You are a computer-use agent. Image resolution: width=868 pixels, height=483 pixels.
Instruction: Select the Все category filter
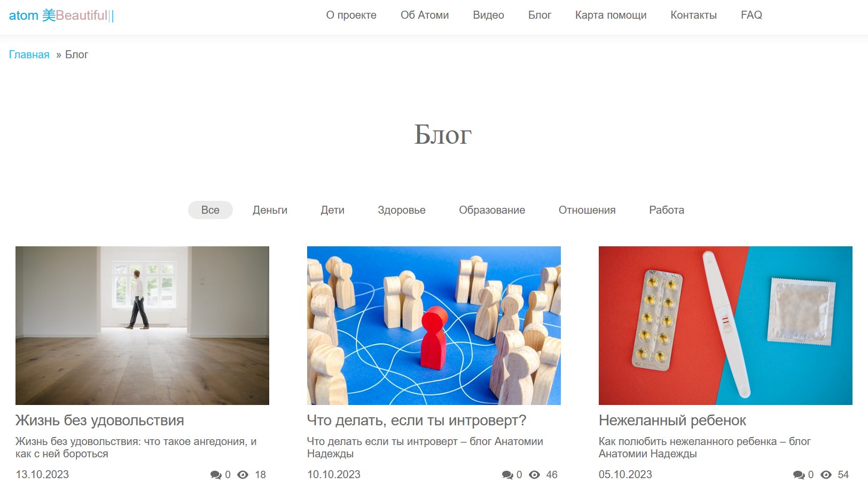tap(210, 210)
